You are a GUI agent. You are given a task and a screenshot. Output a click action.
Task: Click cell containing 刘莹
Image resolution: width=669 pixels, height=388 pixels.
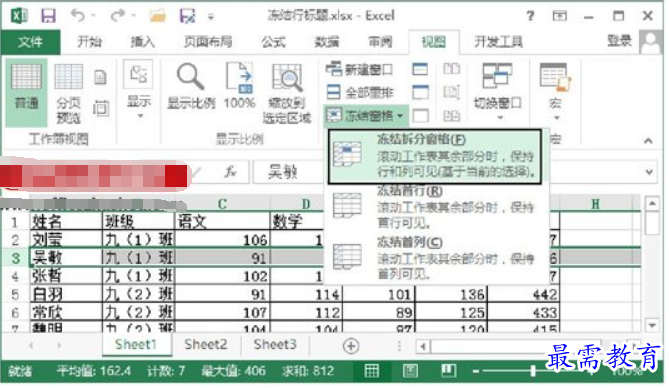point(66,239)
